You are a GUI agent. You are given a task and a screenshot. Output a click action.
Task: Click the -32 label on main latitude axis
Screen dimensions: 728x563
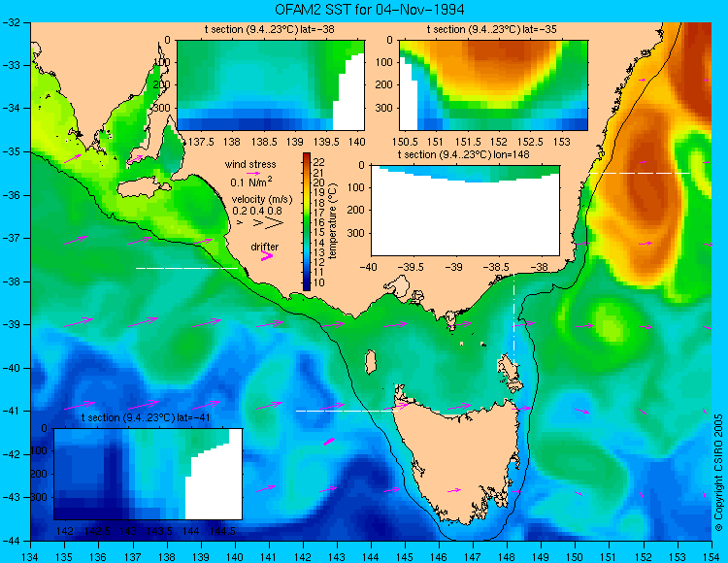11,22
